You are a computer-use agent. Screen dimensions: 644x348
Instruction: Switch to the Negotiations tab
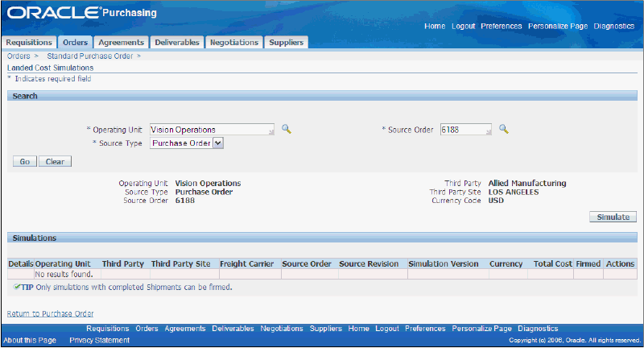click(234, 43)
